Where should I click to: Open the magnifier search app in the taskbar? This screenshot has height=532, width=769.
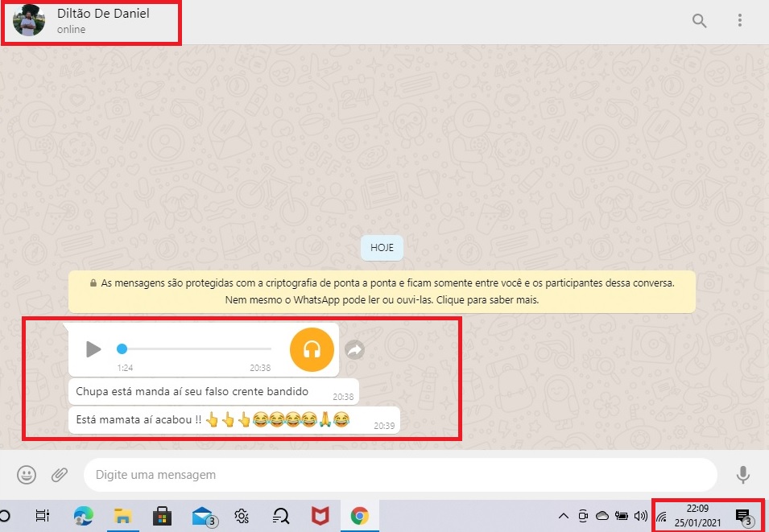pyautogui.click(x=281, y=516)
